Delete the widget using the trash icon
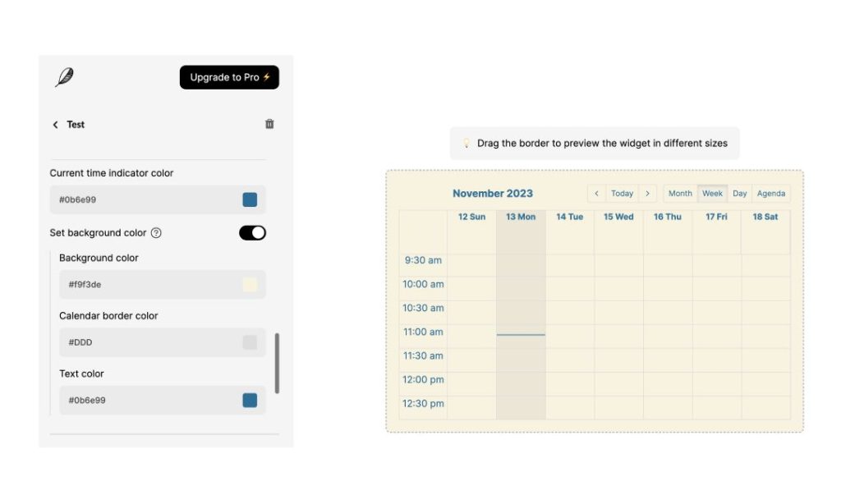 coord(269,123)
